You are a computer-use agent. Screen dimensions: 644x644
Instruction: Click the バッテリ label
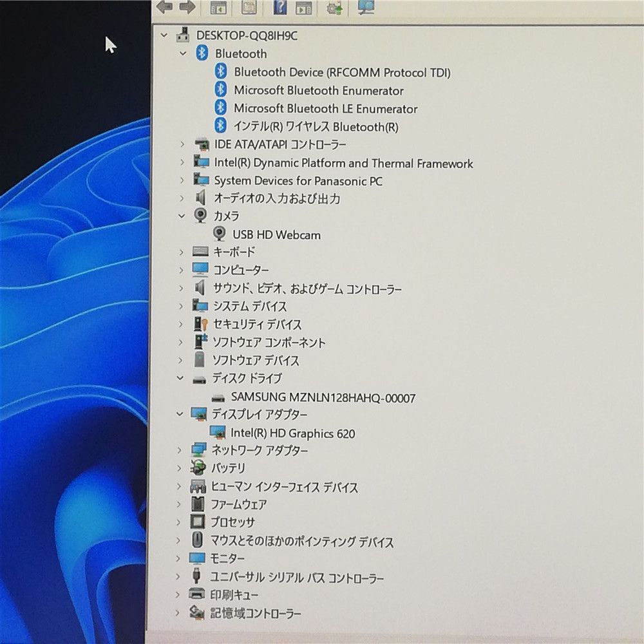click(228, 468)
